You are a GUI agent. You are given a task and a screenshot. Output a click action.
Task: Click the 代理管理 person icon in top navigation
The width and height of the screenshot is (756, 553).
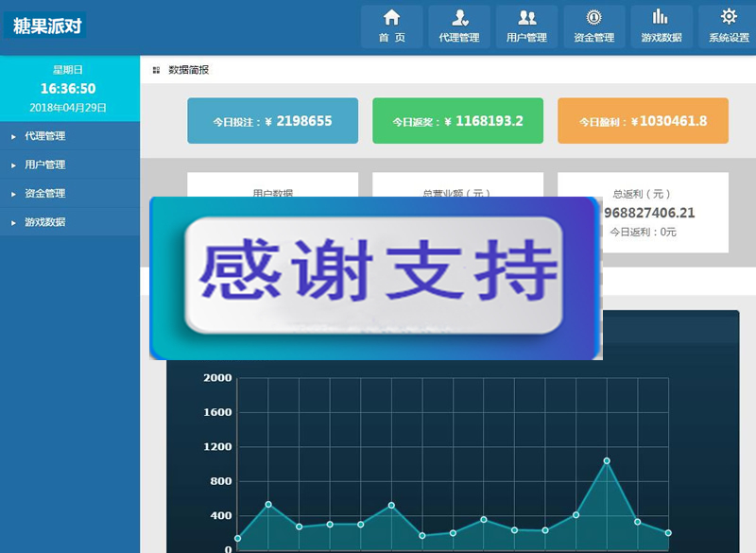point(459,17)
